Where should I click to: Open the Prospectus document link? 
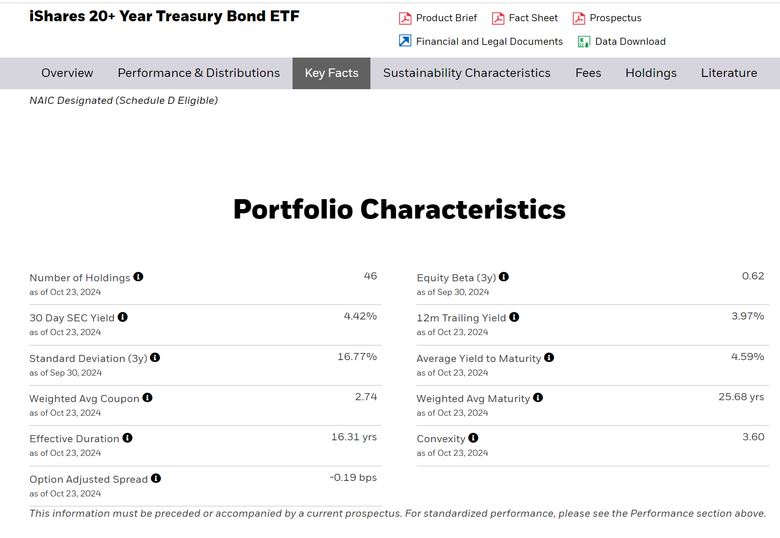coord(607,18)
